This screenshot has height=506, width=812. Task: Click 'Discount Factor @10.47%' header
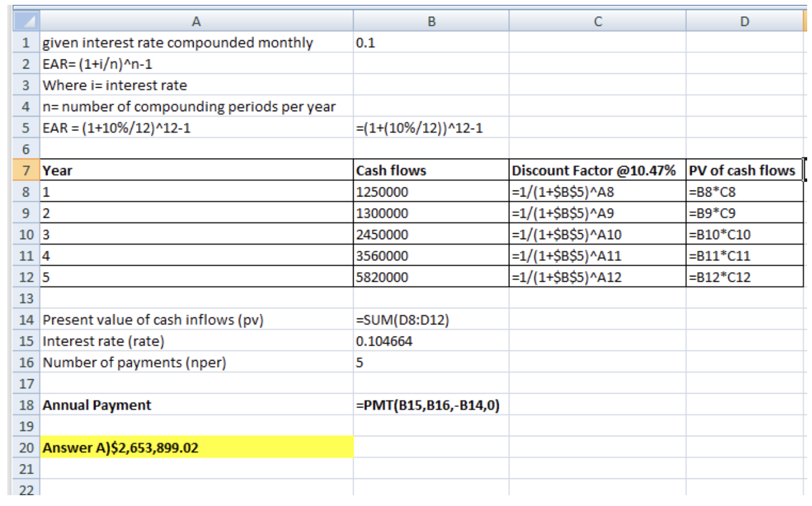tap(597, 170)
